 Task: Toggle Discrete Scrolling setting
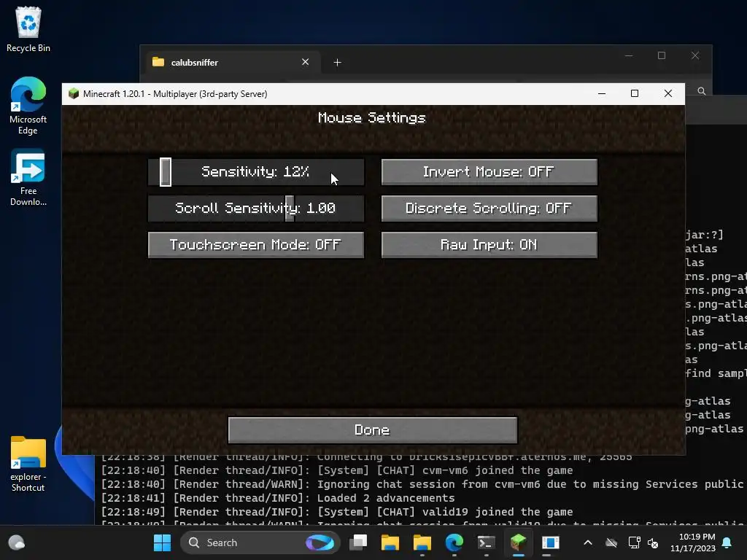pyautogui.click(x=489, y=208)
